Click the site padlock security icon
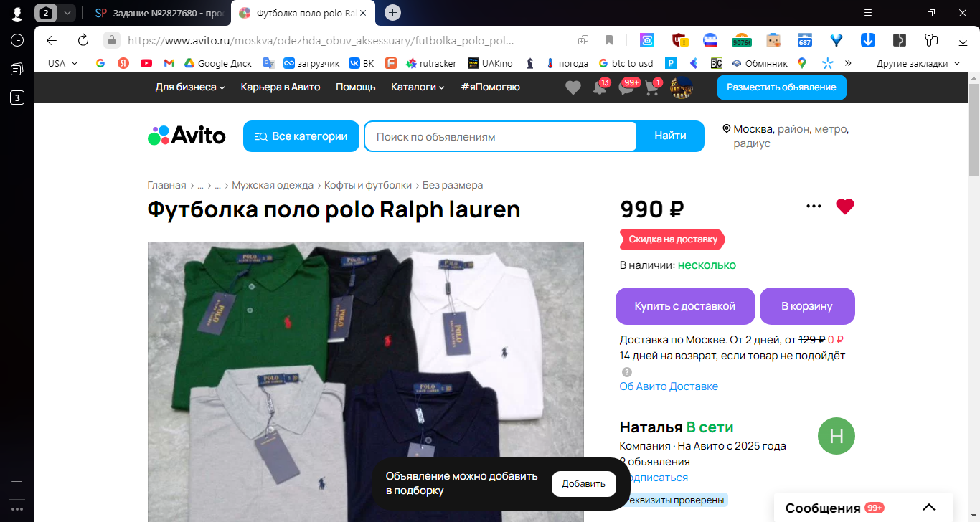 [111, 40]
